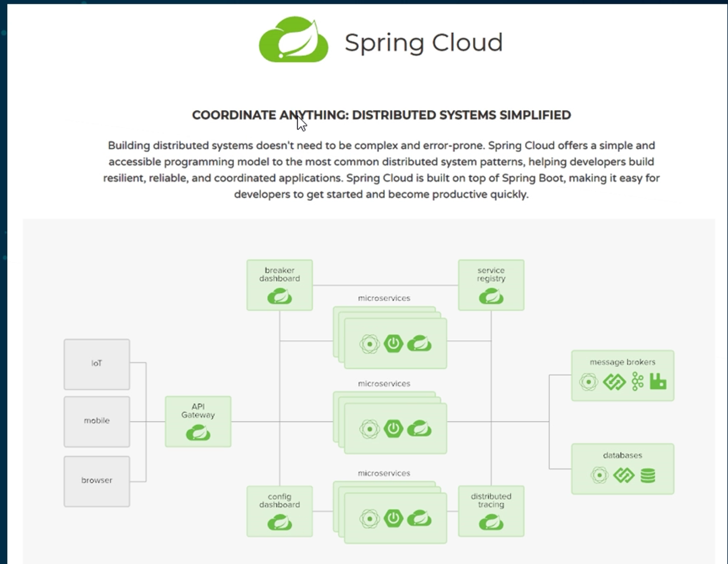Select the mobile client box
The image size is (728, 564).
(96, 421)
